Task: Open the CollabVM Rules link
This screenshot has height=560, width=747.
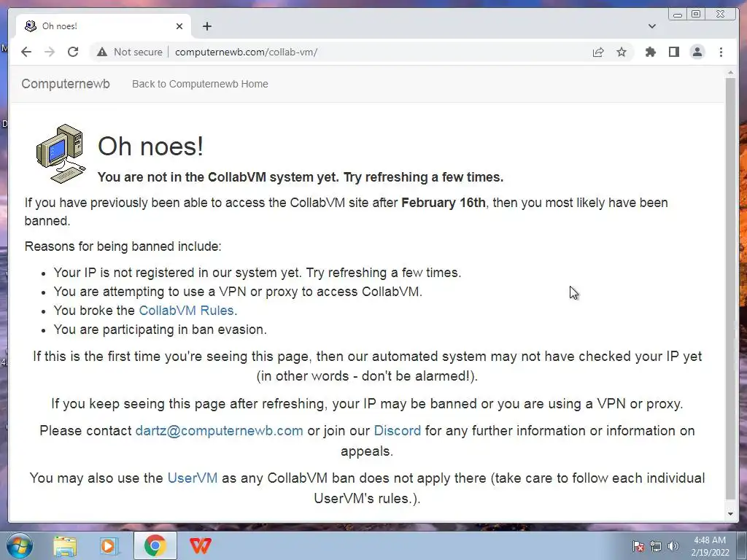Action: (x=186, y=311)
